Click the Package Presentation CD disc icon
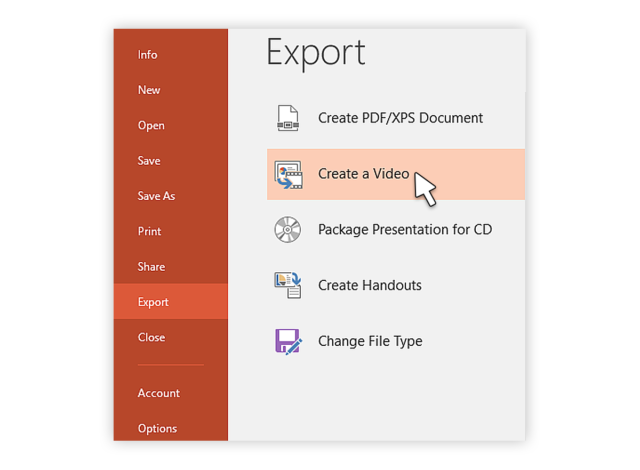Viewport: 640px width, 470px height. (x=288, y=230)
